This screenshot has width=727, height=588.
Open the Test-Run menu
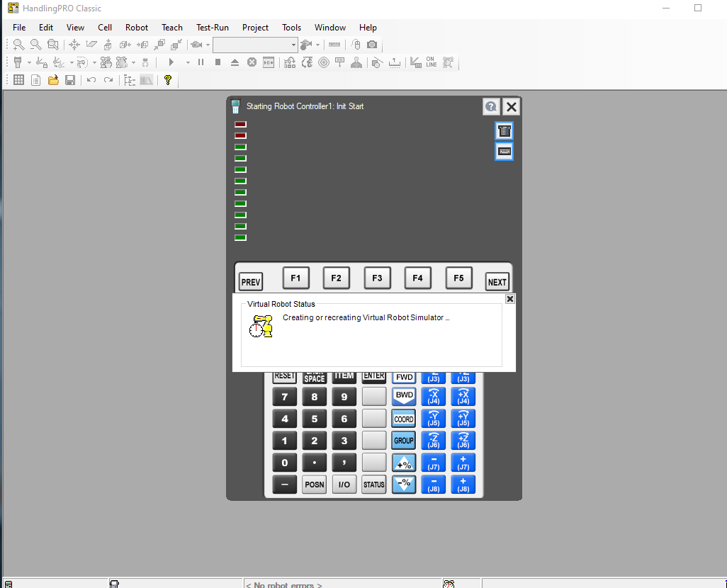click(213, 28)
